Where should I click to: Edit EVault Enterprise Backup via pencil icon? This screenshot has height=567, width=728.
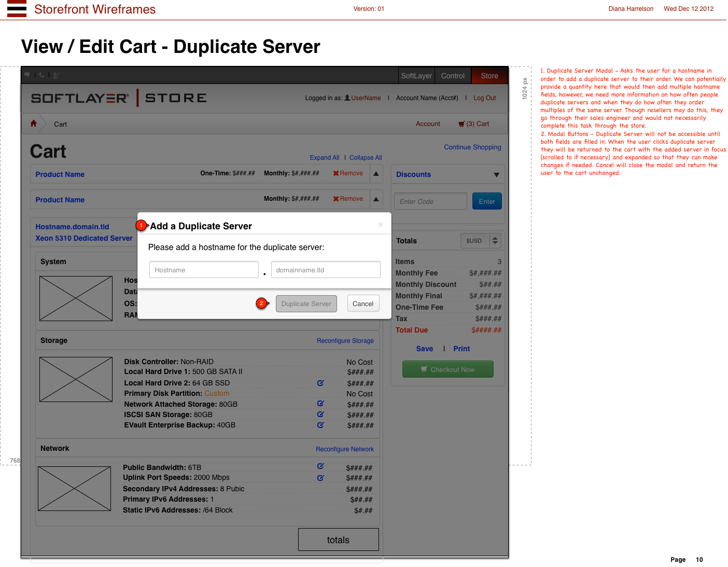[320, 424]
